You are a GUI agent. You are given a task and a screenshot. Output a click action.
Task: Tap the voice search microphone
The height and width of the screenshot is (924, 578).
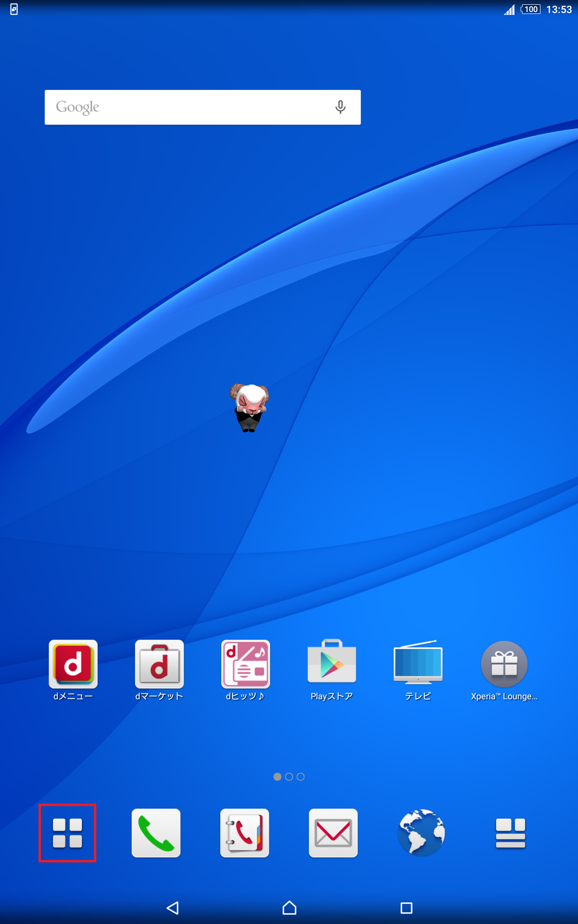point(341,107)
